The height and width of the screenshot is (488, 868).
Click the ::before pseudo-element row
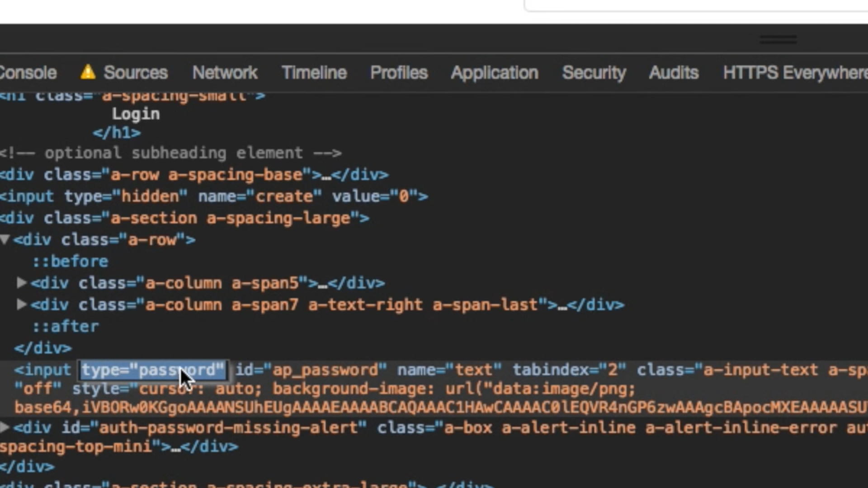point(70,261)
